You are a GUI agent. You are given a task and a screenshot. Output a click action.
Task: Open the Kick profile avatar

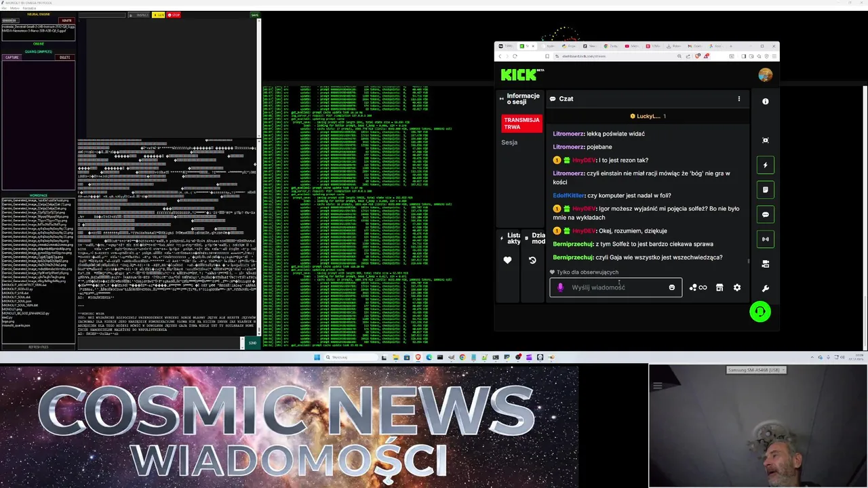click(x=766, y=75)
